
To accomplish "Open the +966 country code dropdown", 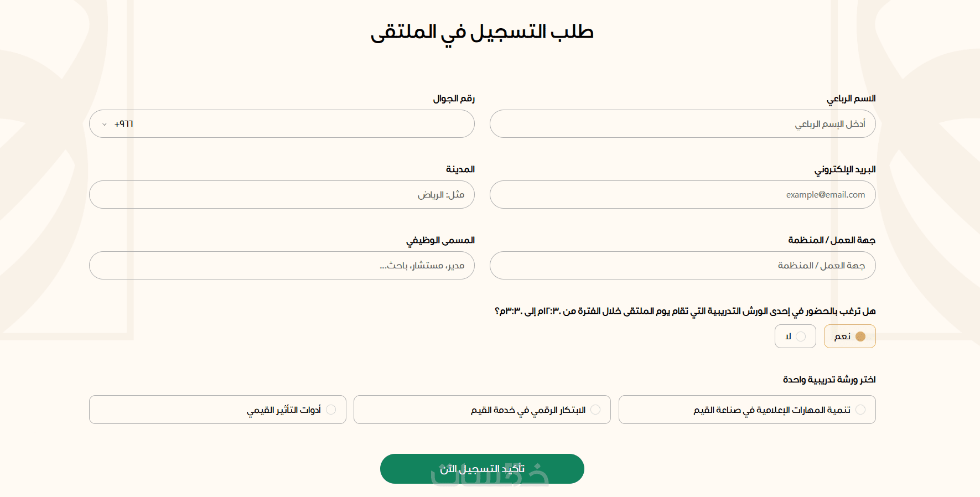I will click(117, 124).
